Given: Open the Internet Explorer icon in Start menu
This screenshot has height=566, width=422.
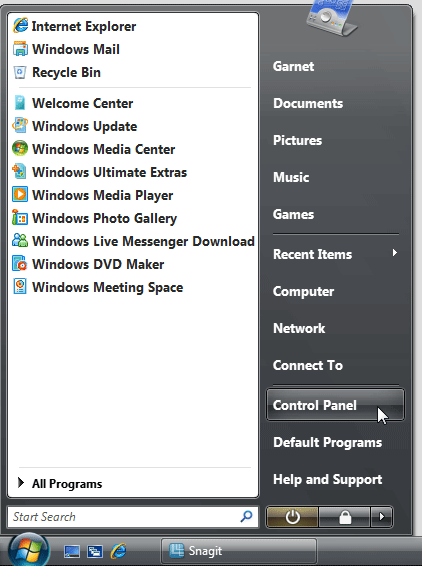Looking at the screenshot, I should tap(20, 26).
